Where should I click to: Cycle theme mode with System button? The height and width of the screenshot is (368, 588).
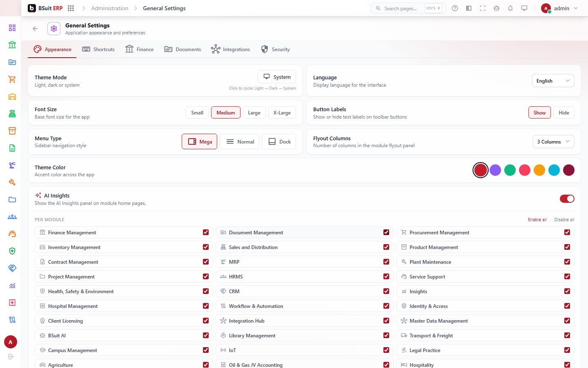coord(277,77)
